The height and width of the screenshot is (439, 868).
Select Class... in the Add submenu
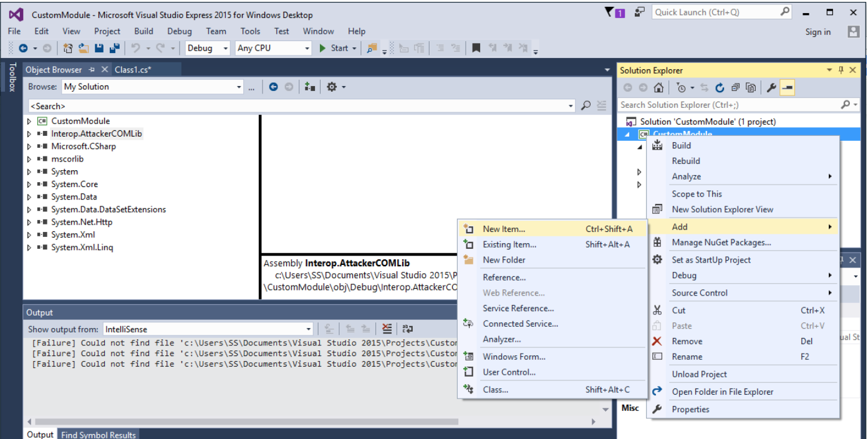pyautogui.click(x=552, y=389)
